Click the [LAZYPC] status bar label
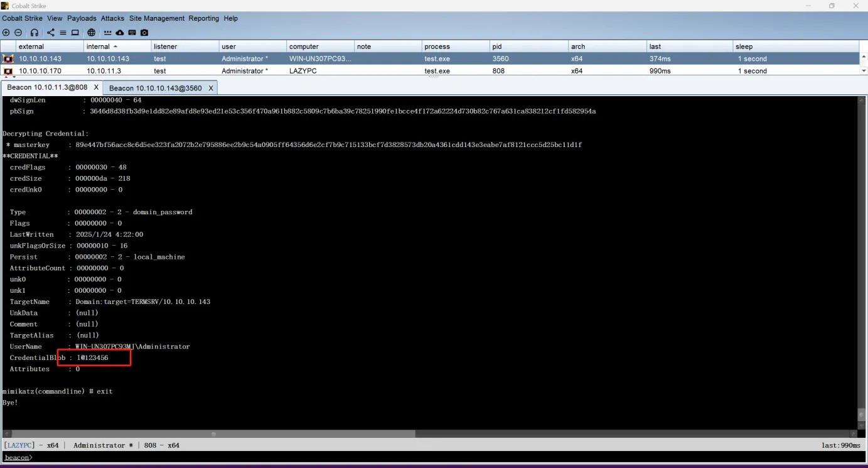This screenshot has width=868, height=468. [19, 445]
